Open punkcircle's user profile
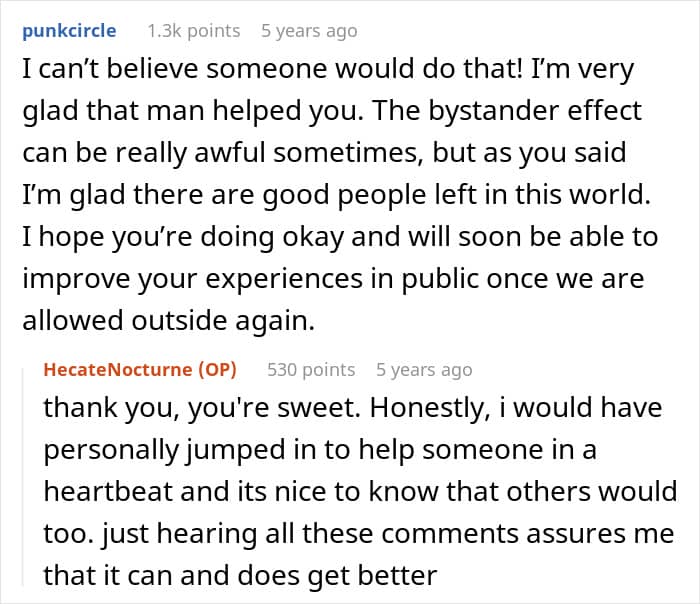 (68, 31)
